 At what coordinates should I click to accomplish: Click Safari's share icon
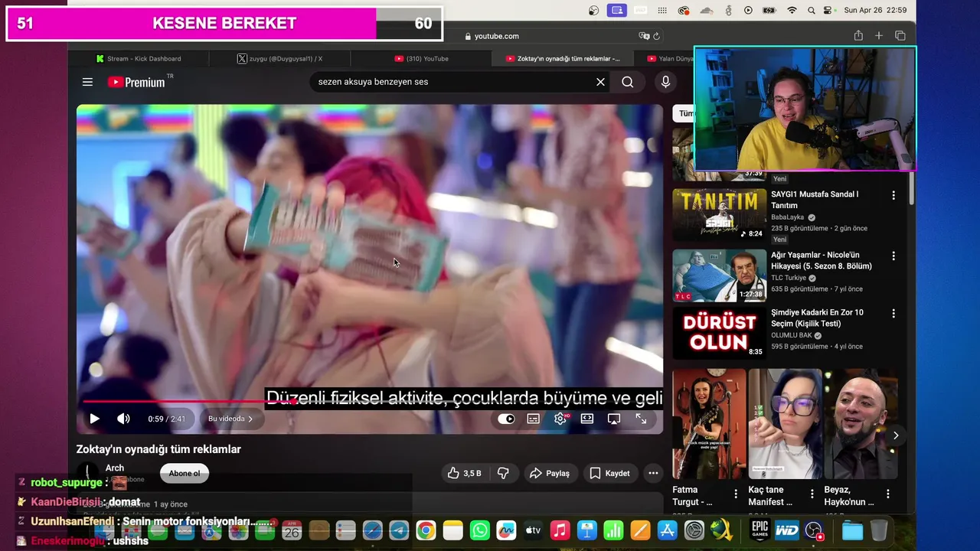click(858, 36)
